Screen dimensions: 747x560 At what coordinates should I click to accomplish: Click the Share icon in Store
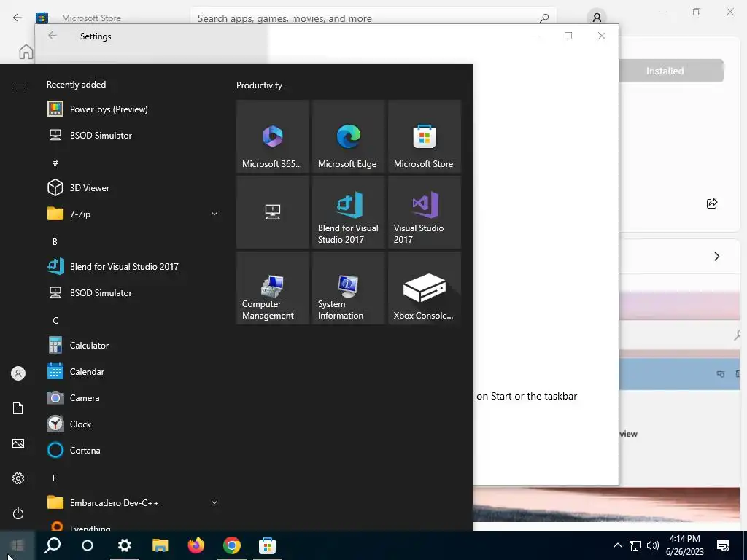coord(712,203)
